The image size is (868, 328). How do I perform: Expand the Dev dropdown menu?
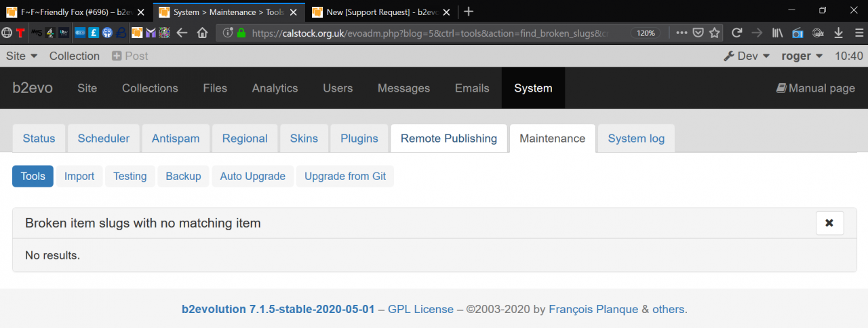tap(747, 56)
